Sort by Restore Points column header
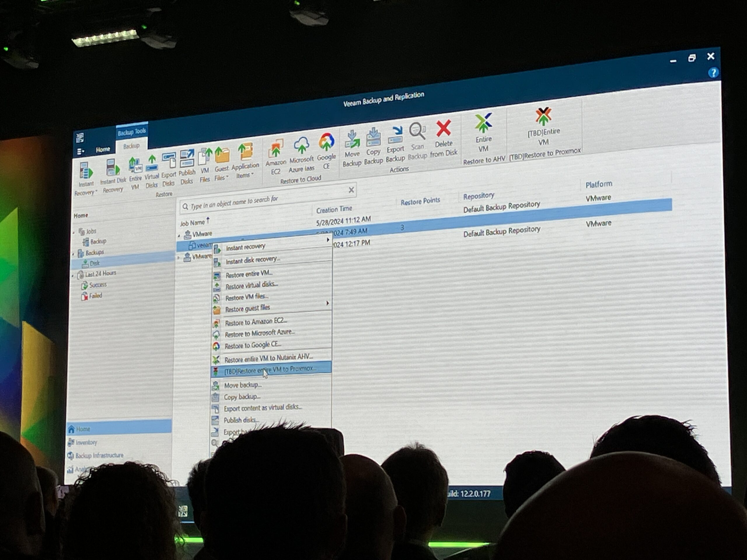The image size is (747, 560). pos(420,201)
